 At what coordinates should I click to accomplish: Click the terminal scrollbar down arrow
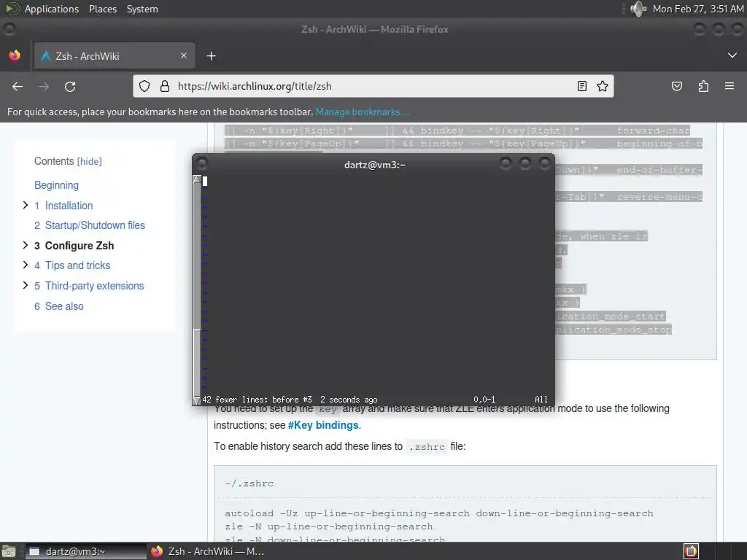197,401
